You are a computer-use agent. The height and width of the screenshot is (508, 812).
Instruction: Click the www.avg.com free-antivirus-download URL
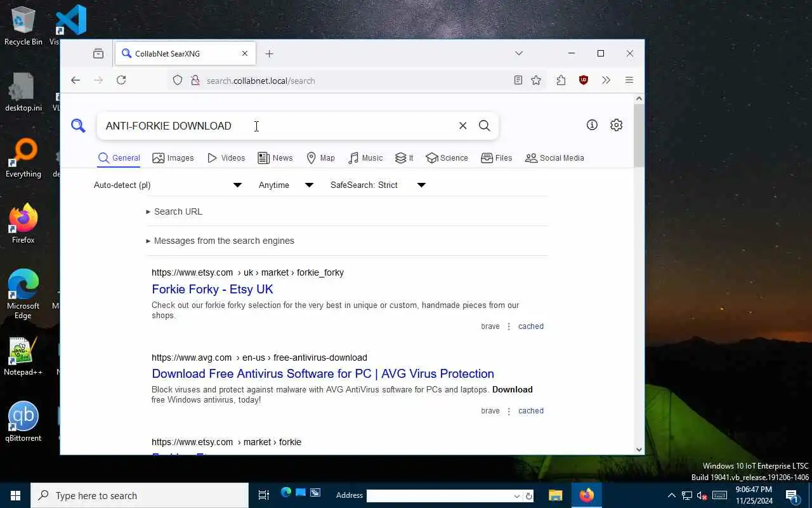259,358
